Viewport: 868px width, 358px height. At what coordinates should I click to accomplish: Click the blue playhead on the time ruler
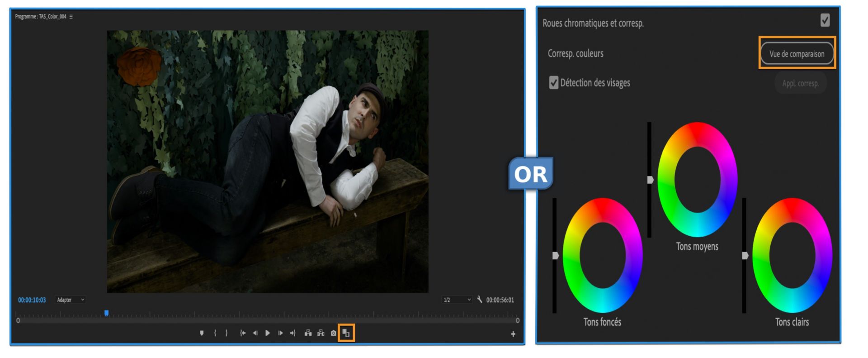tap(106, 313)
